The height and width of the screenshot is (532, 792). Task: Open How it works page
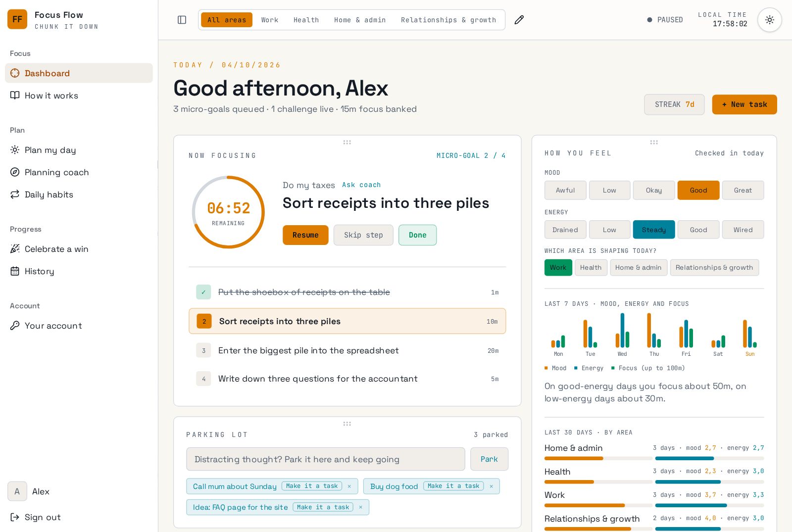click(79, 96)
